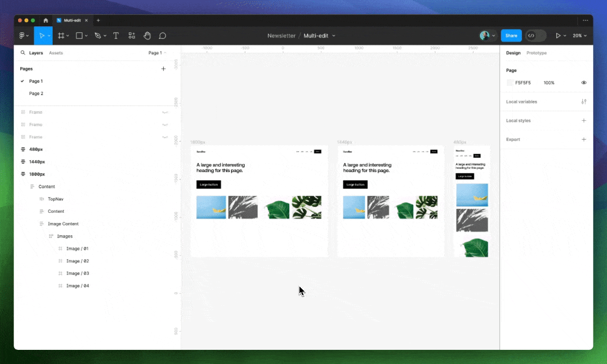This screenshot has width=607, height=364.
Task: Click the search icon in Layers panel
Action: [x=23, y=53]
